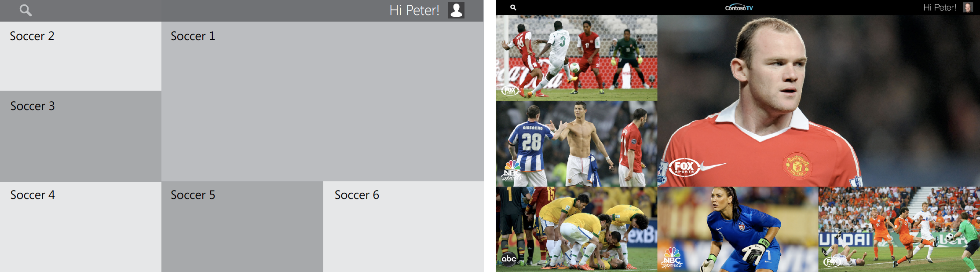Select the Soccer 2 wireframe tile

point(80,56)
